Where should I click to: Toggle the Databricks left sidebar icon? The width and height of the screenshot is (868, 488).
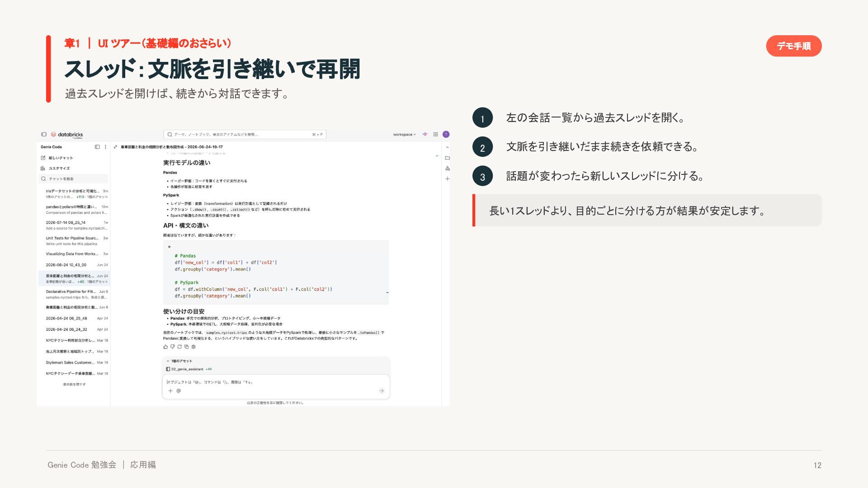point(44,134)
